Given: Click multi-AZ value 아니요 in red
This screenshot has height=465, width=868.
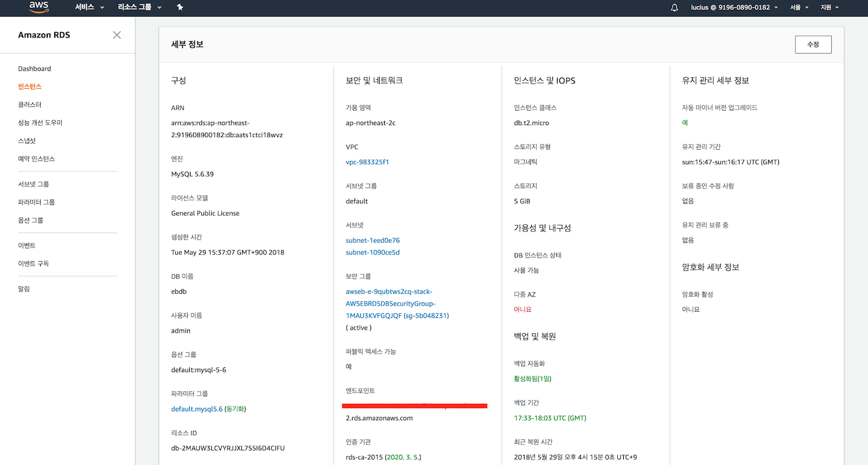Looking at the screenshot, I should [522, 309].
